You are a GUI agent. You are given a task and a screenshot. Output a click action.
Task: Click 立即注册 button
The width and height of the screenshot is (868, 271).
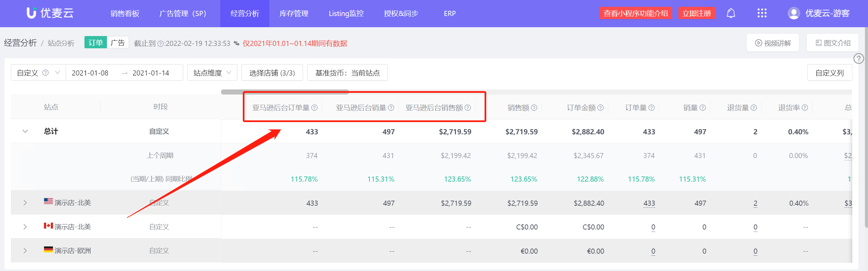click(x=696, y=13)
